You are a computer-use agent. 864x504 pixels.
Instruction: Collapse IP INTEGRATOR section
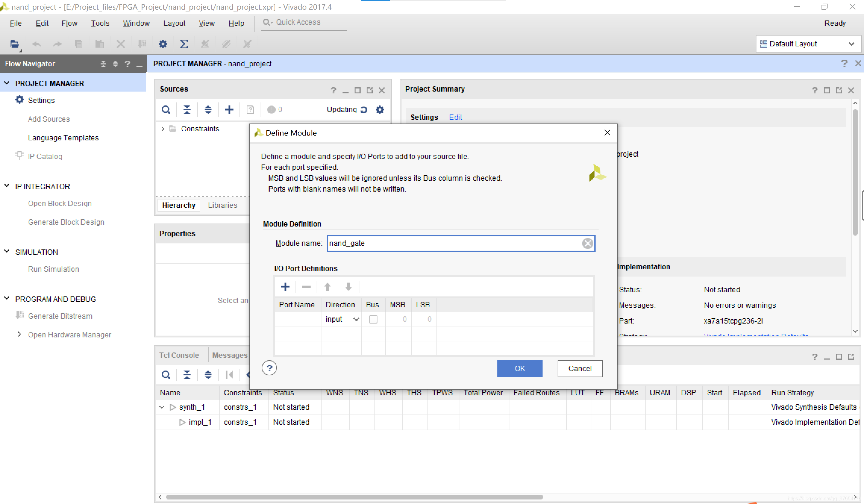coord(7,186)
